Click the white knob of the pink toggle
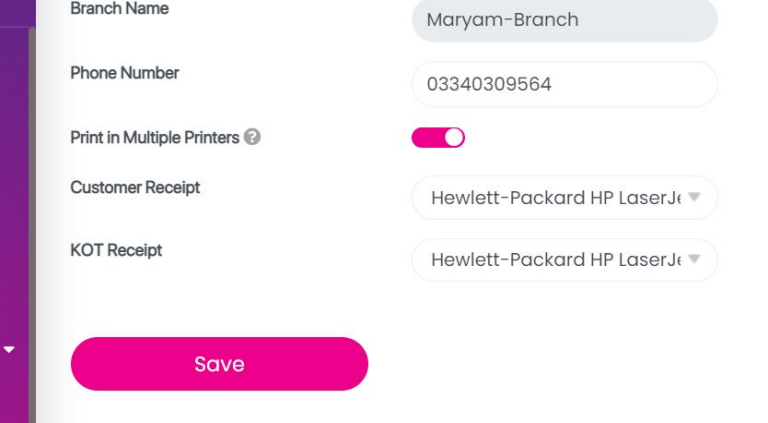This screenshot has width=768, height=423. click(454, 138)
